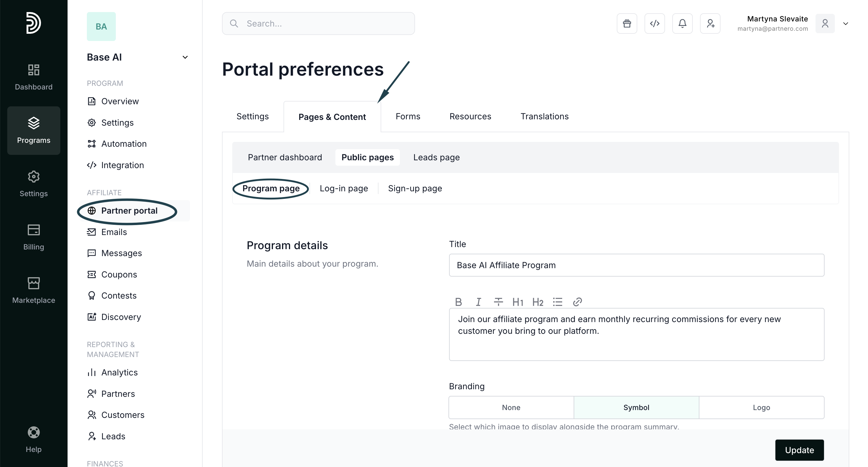This screenshot has width=868, height=467.
Task: Select the Logo branding option
Action: pos(761,407)
